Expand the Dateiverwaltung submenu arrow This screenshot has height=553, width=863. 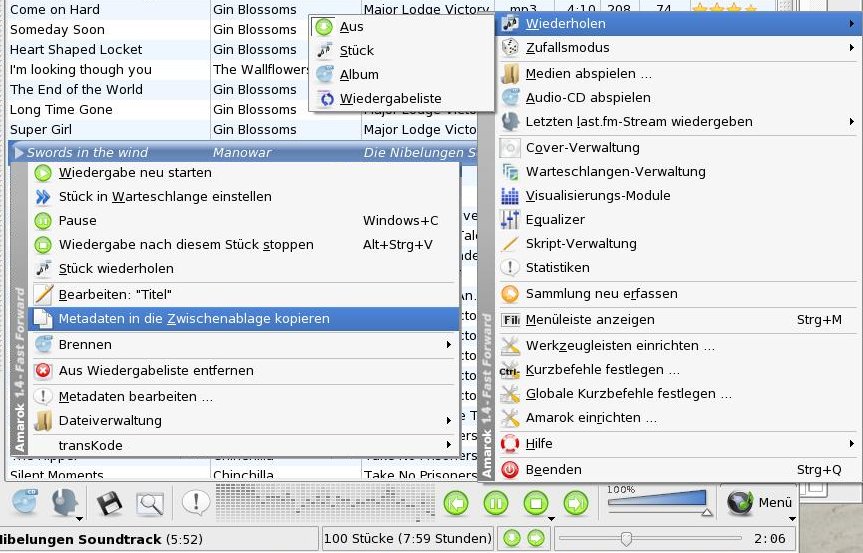coord(449,421)
